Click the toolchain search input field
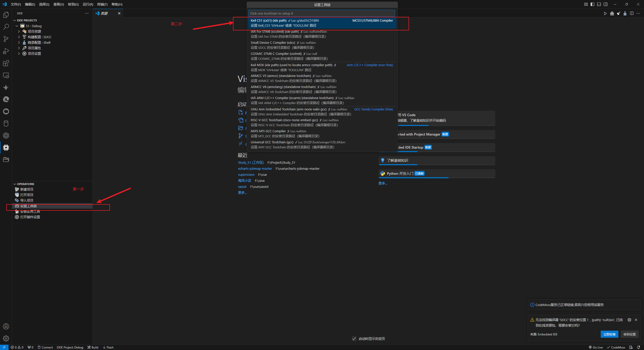The image size is (644, 350). 321,13
